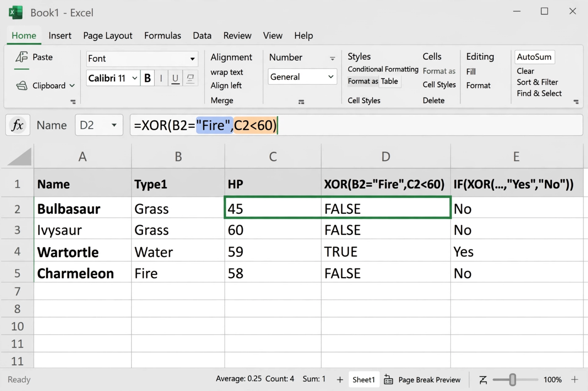The image size is (588, 391).
Task: Open the Review tab
Action: point(237,36)
